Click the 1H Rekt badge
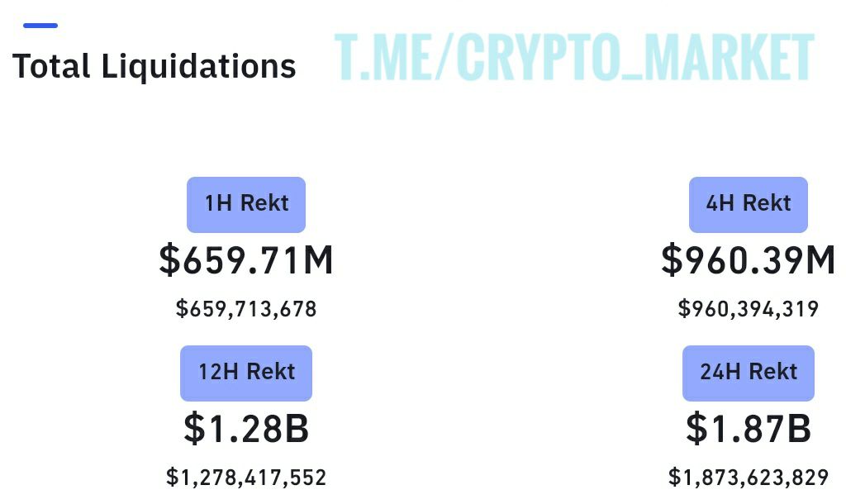Image resolution: width=846 pixels, height=504 pixels. tap(246, 205)
